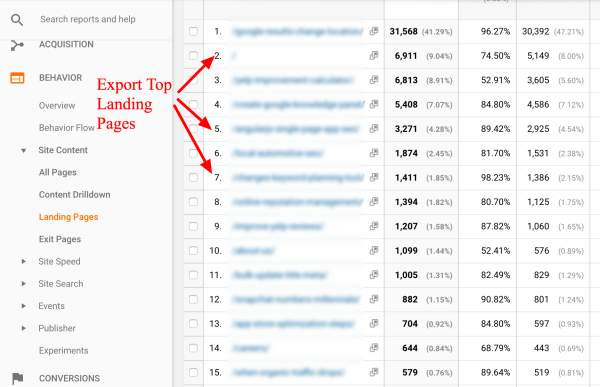
Task: Open row 2 landing page external link icon
Action: pyautogui.click(x=374, y=56)
